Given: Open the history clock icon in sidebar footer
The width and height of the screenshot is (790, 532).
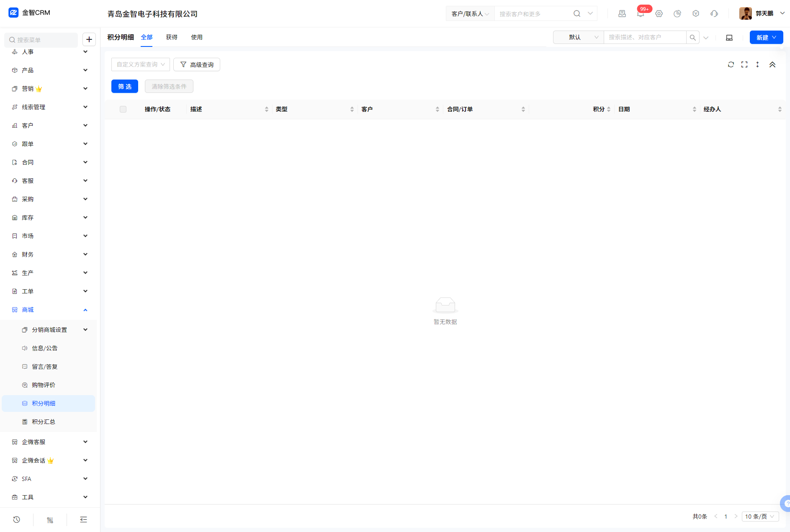Looking at the screenshot, I should (x=16, y=519).
